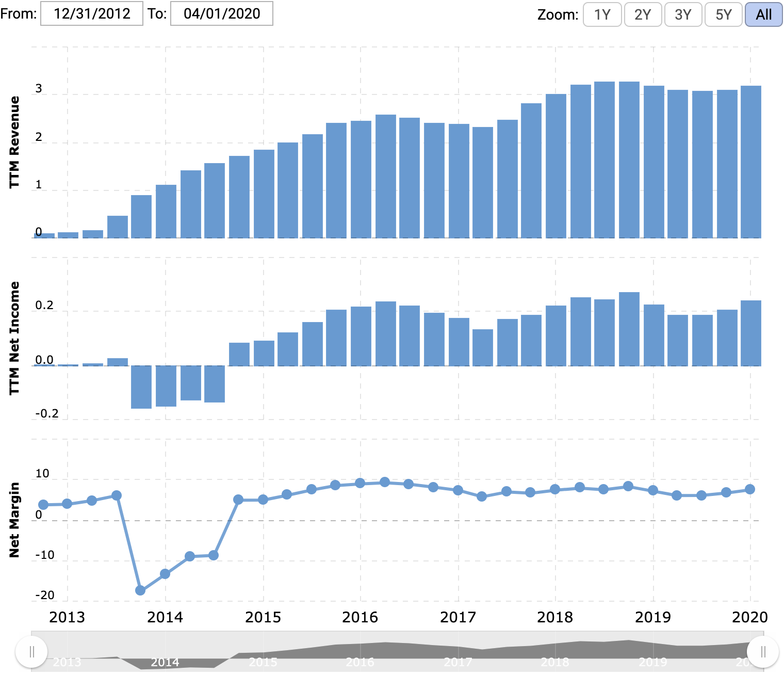This screenshot has height=675, width=784.
Task: Click the To date input field
Action: tap(222, 13)
